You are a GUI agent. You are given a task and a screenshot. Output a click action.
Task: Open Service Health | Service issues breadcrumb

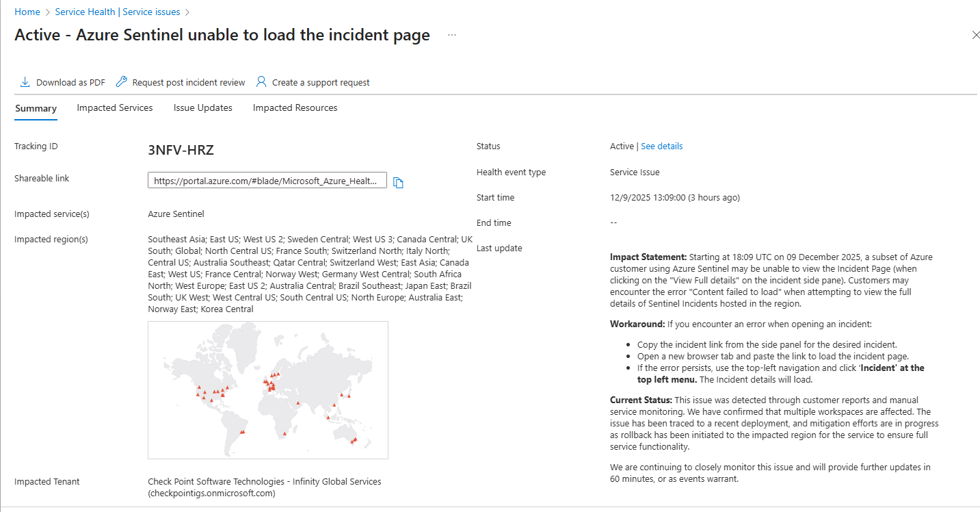pyautogui.click(x=118, y=12)
